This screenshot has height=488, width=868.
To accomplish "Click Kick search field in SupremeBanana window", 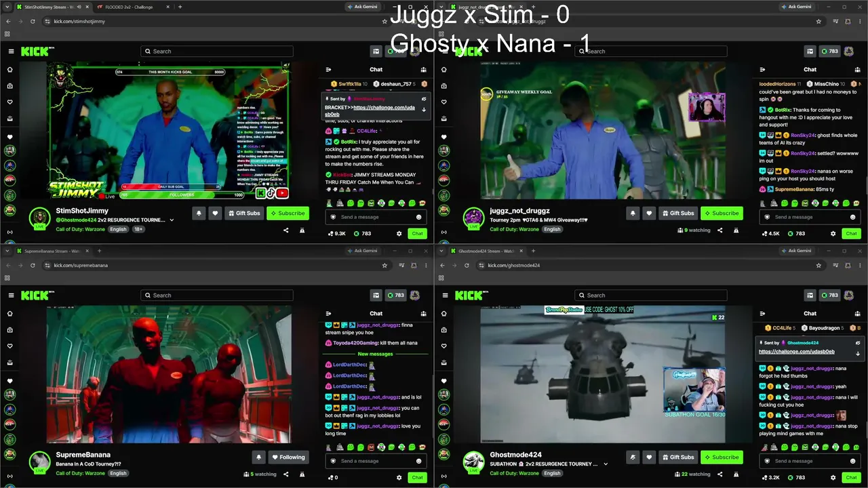I will [x=217, y=295].
